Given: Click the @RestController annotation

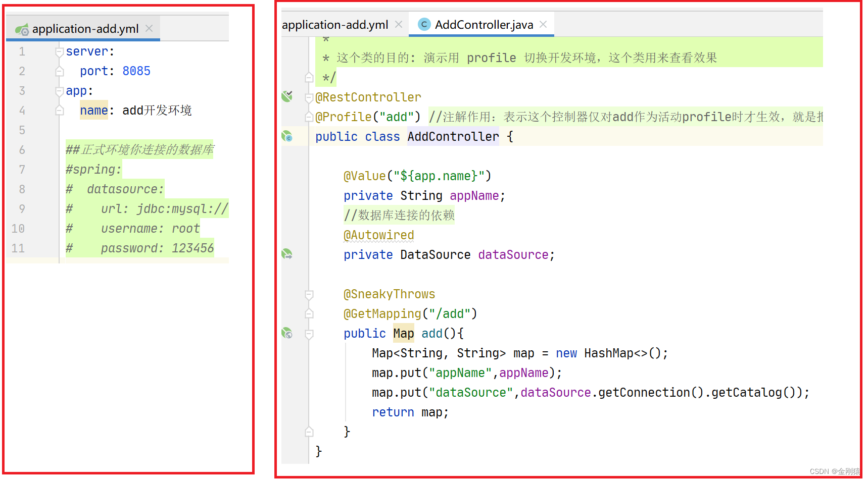Looking at the screenshot, I should 368,97.
